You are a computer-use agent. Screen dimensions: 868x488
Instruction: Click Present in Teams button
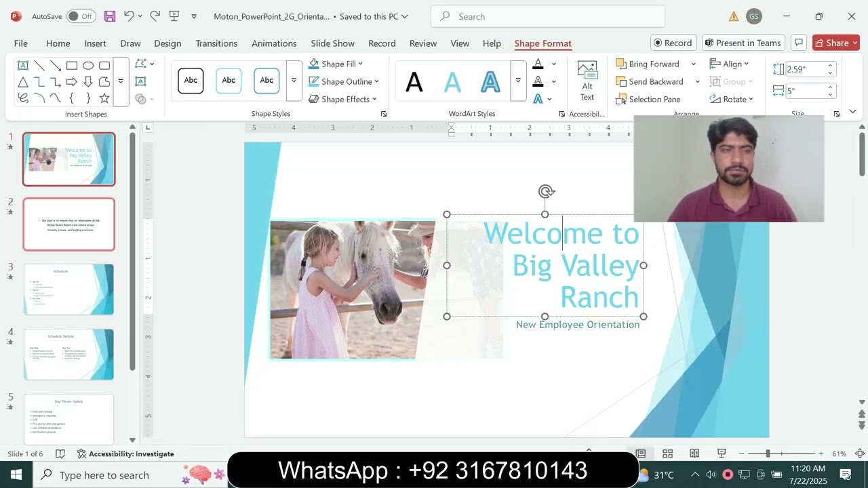coord(743,43)
